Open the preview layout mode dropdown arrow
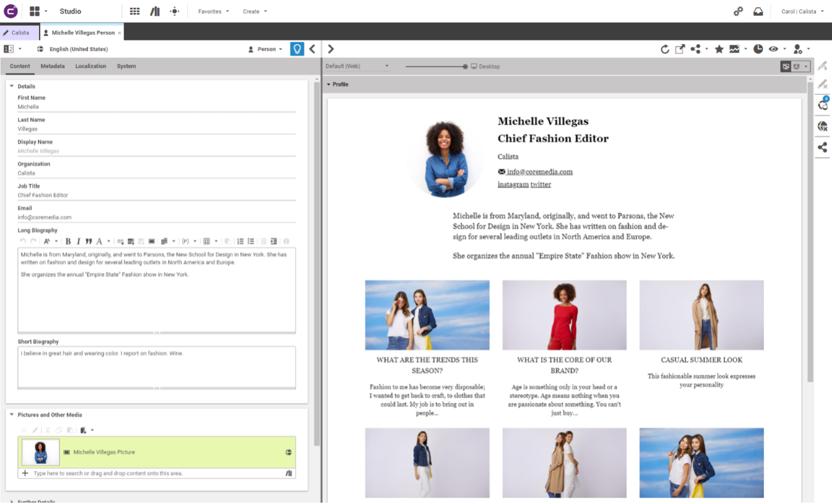832x504 pixels. [806, 66]
